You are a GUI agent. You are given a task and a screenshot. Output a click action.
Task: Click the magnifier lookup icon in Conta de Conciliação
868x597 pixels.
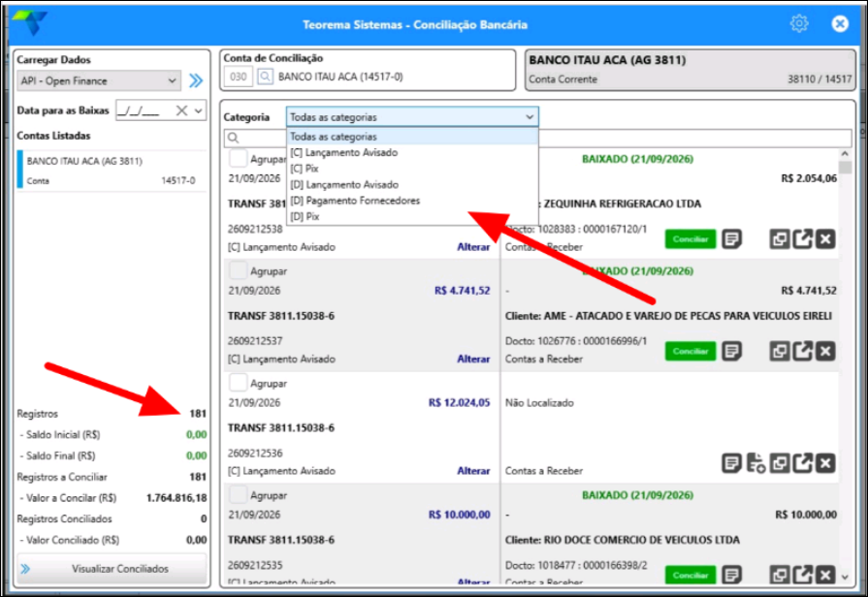(x=265, y=77)
